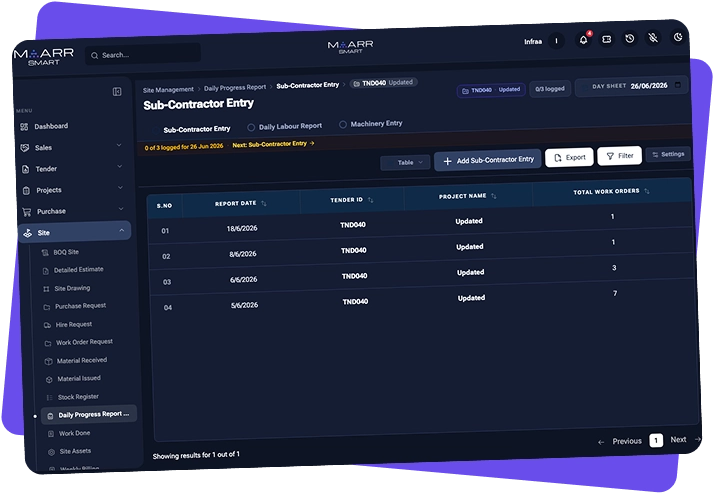Open the Table view dropdown
The image size is (715, 494).
(405, 162)
